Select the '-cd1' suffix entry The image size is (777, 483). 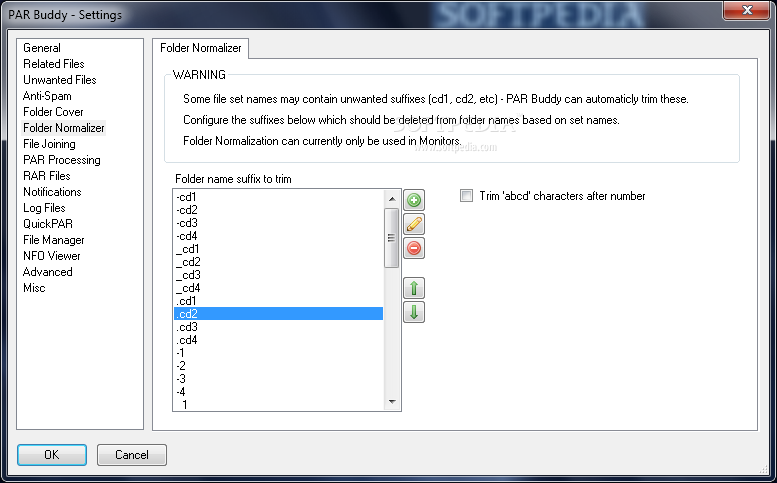(x=278, y=197)
